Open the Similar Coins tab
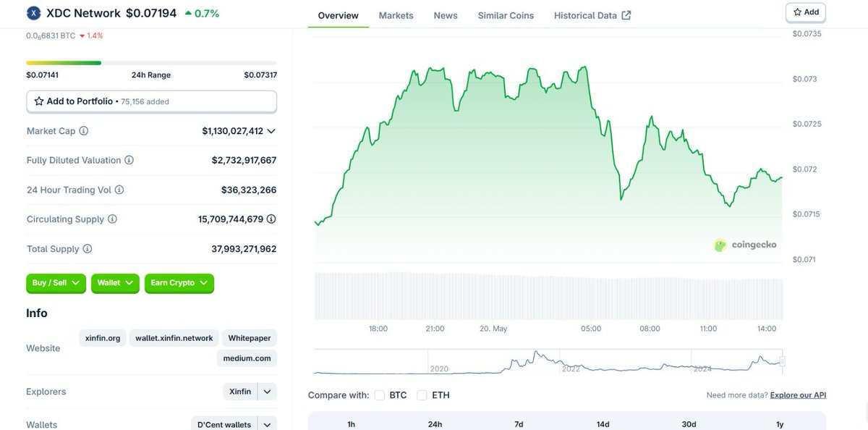The image size is (868, 430). [x=506, y=15]
